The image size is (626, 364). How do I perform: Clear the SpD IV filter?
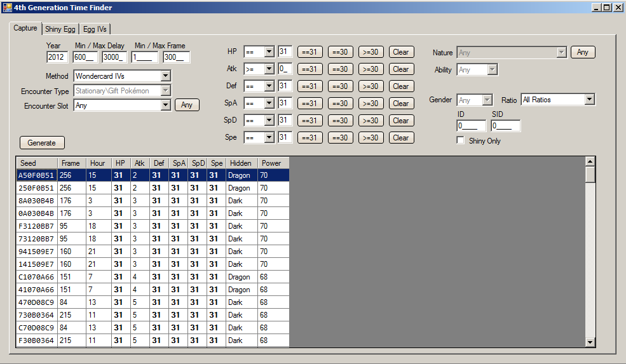coord(401,121)
